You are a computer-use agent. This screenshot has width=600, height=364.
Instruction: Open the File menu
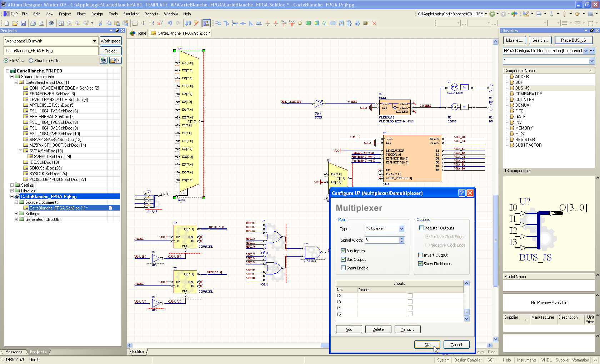(x=25, y=14)
